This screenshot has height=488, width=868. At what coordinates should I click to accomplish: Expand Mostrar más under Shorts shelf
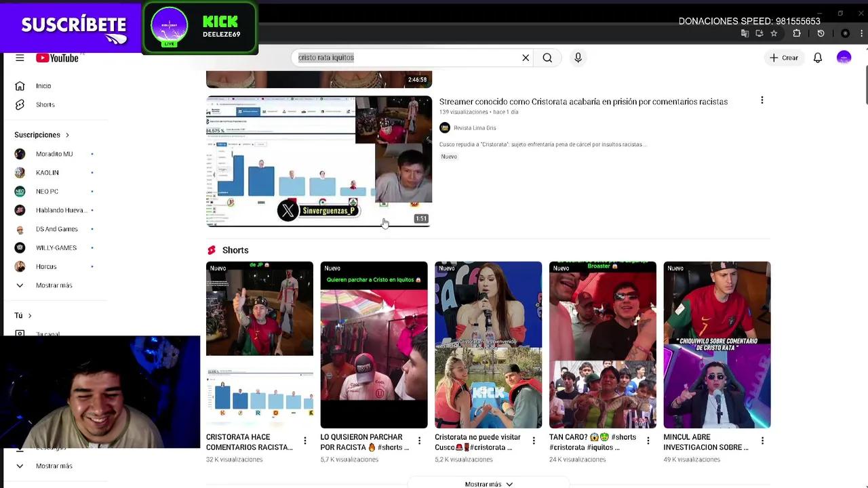coord(488,484)
